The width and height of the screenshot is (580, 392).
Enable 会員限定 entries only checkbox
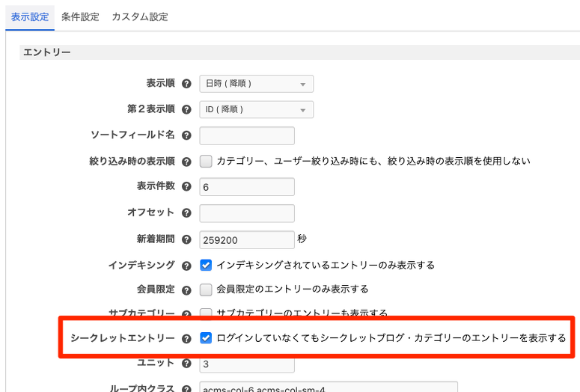[207, 290]
